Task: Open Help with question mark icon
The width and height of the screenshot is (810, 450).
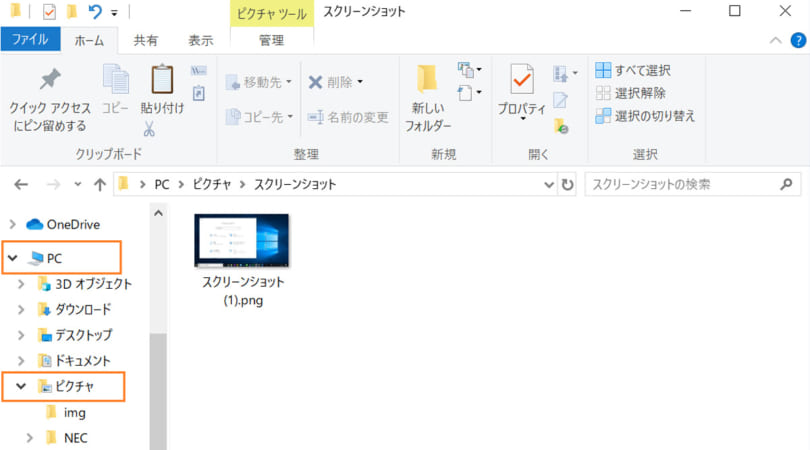Action: (x=798, y=40)
